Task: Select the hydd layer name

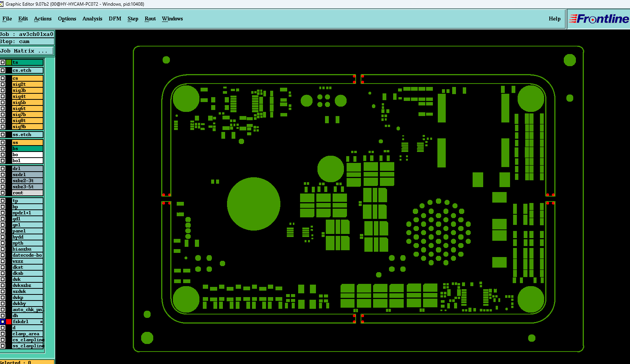Action: click(x=28, y=237)
